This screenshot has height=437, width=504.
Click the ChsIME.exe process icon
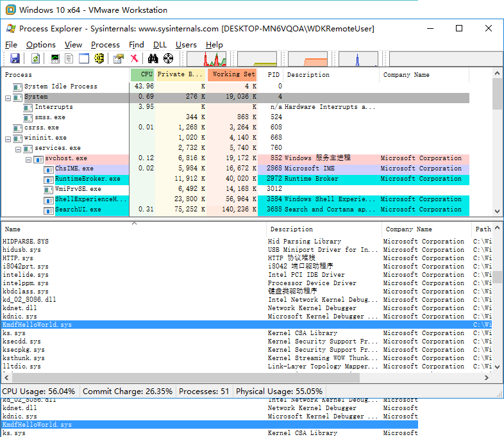tap(49, 170)
